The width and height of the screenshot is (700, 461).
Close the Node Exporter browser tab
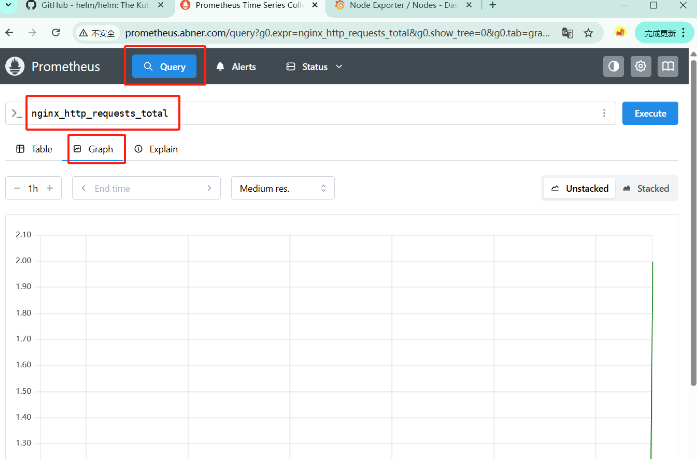(469, 5)
